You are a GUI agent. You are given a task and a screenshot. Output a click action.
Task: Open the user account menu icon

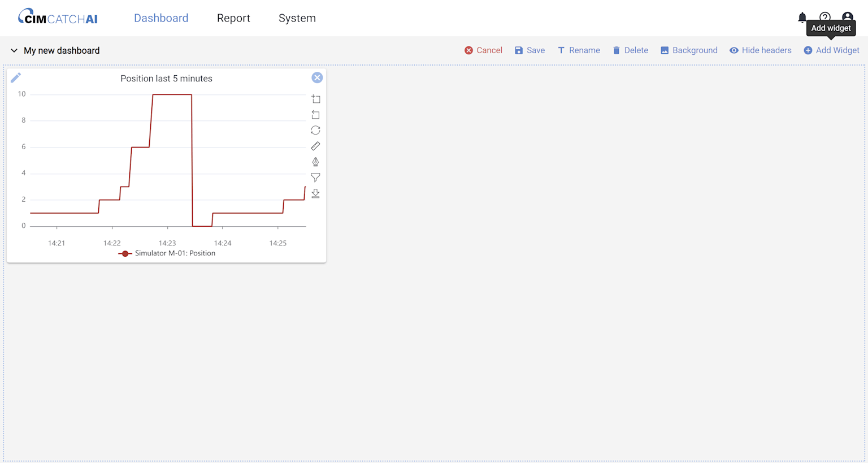(x=848, y=18)
